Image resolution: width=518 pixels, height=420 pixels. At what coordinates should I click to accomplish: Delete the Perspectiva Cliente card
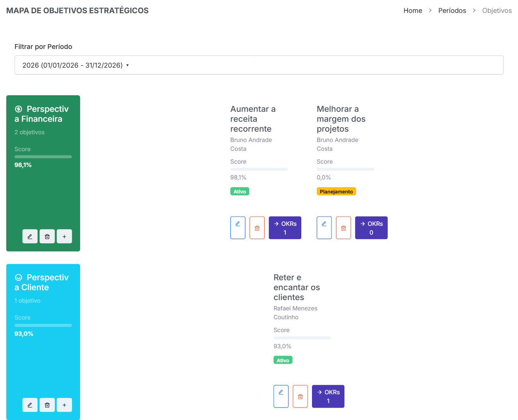pyautogui.click(x=47, y=405)
